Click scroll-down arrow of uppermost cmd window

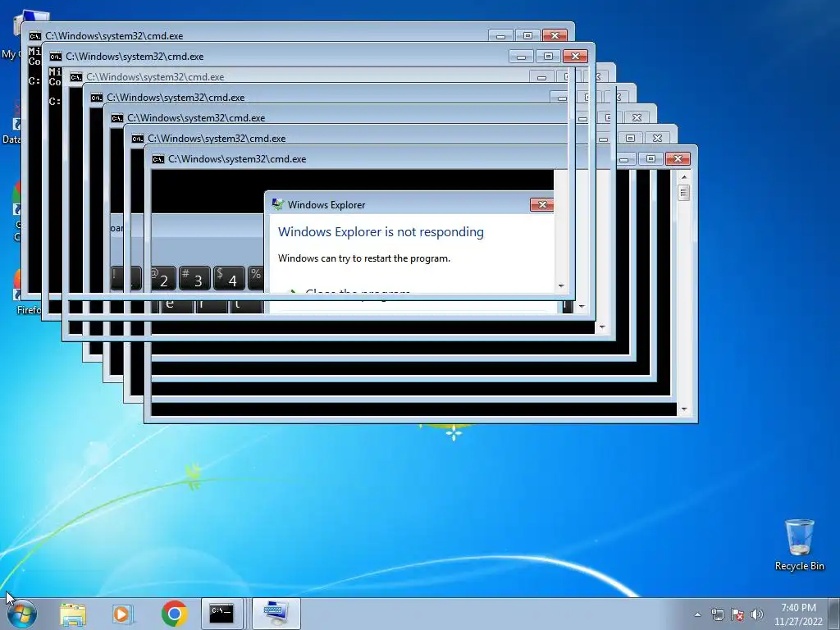pos(561,286)
